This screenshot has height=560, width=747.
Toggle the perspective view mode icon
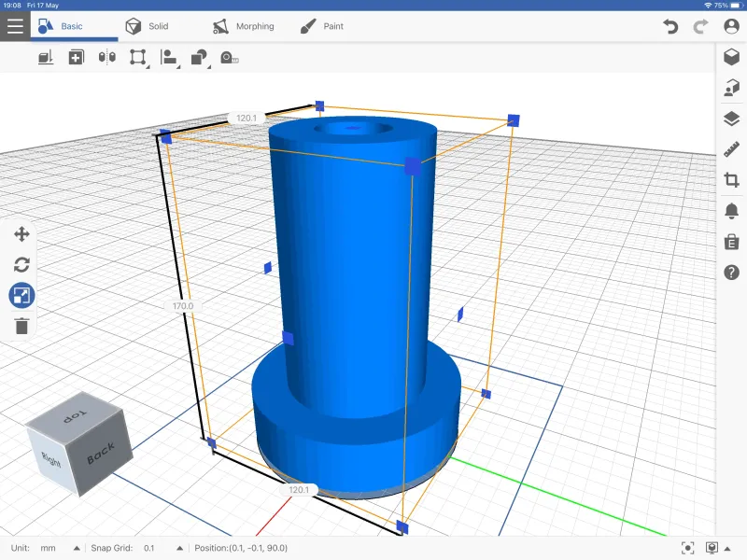[x=712, y=548]
